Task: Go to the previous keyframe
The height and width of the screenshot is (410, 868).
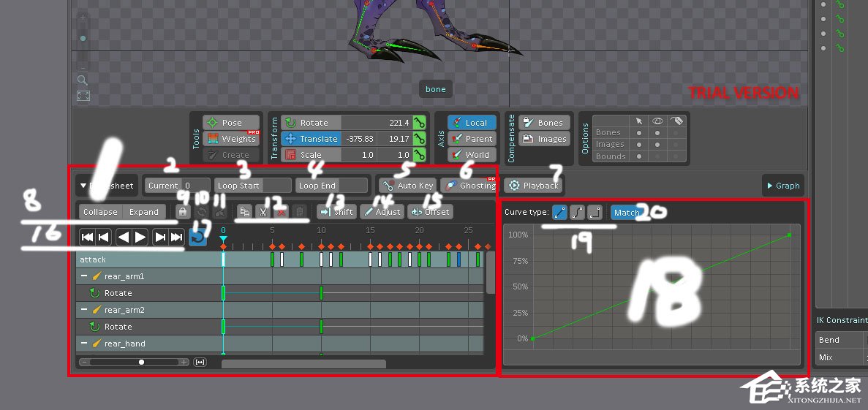Action: coord(104,238)
